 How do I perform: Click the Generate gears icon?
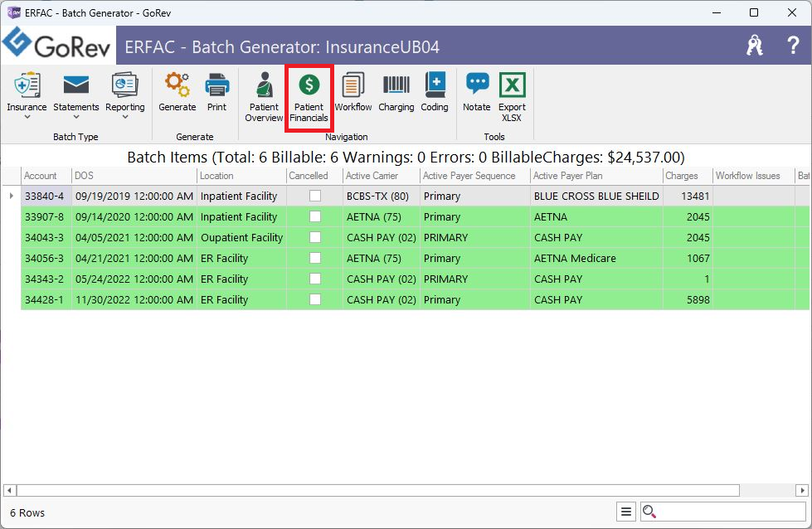[x=177, y=85]
